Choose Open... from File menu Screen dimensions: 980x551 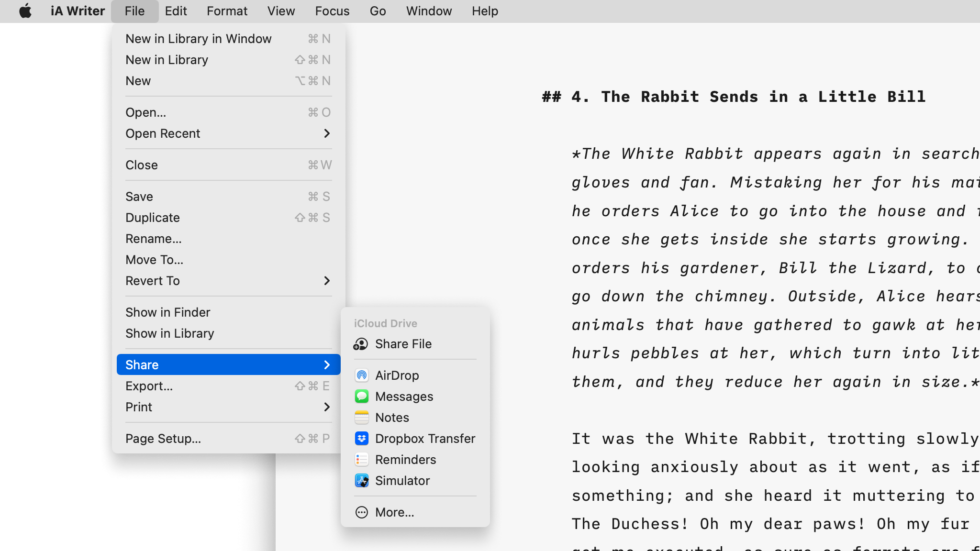pos(229,112)
